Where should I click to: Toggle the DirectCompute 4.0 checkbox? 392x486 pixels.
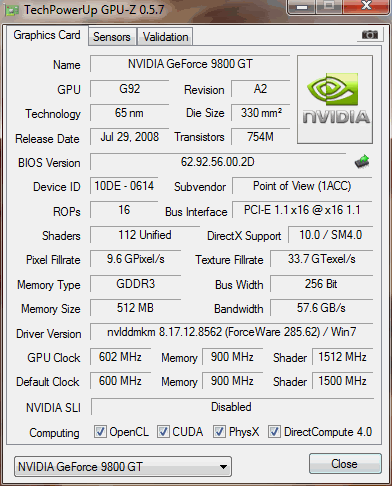point(274,432)
